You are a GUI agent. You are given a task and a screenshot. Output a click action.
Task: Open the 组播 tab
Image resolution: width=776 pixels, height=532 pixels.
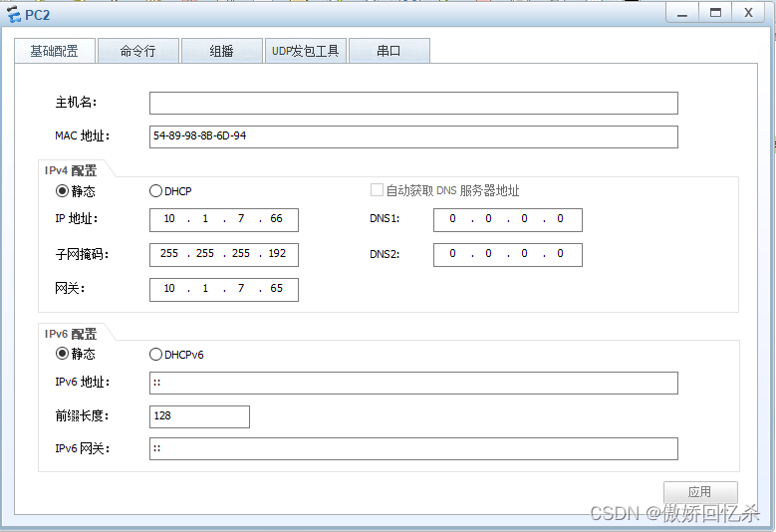(x=222, y=51)
